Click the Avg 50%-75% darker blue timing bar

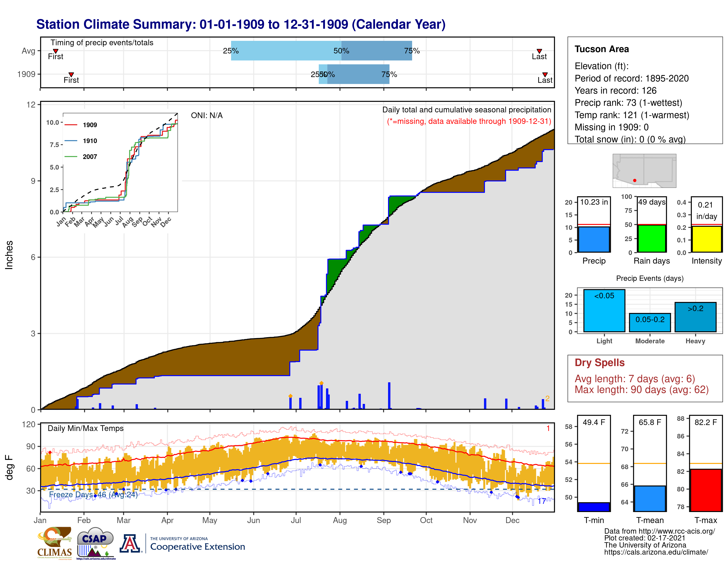[377, 51]
